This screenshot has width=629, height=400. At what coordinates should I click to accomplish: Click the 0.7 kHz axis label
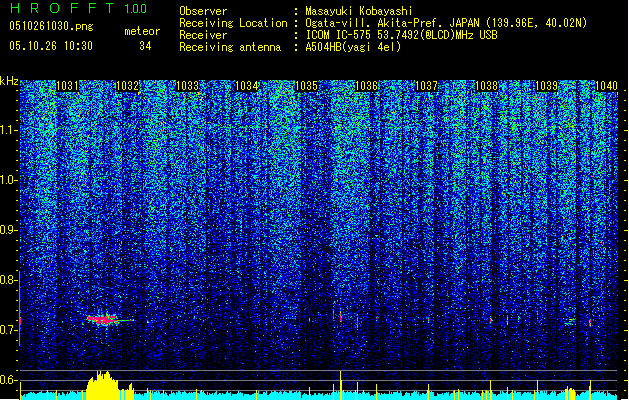pos(9,330)
